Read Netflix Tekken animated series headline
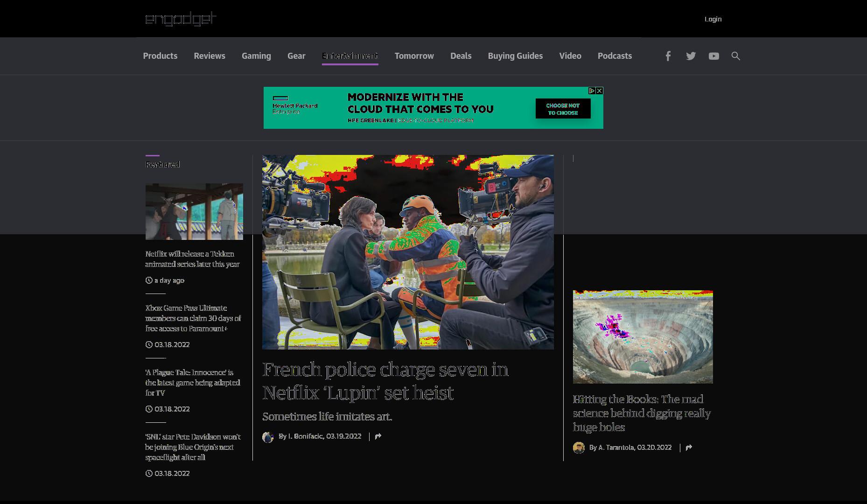Image resolution: width=867 pixels, height=504 pixels. pos(192,259)
